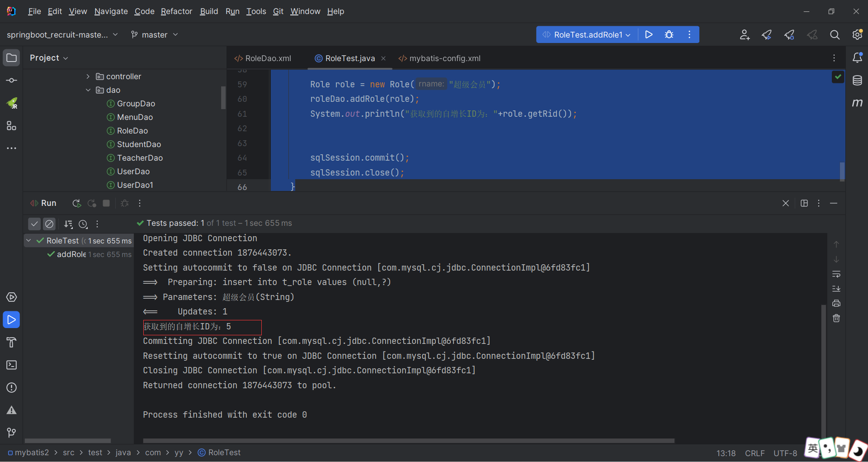Toggle the show ignored tests filter

(49, 224)
